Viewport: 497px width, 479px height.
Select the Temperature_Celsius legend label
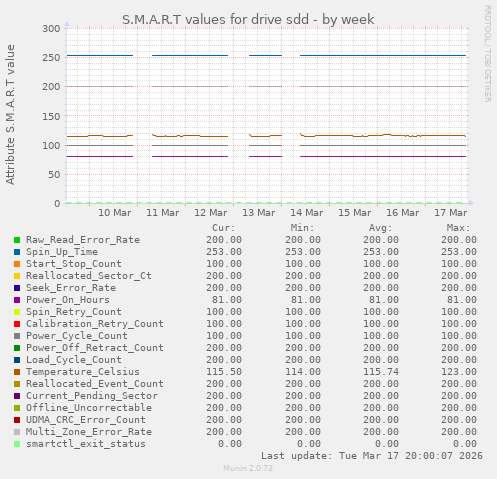coord(83,372)
